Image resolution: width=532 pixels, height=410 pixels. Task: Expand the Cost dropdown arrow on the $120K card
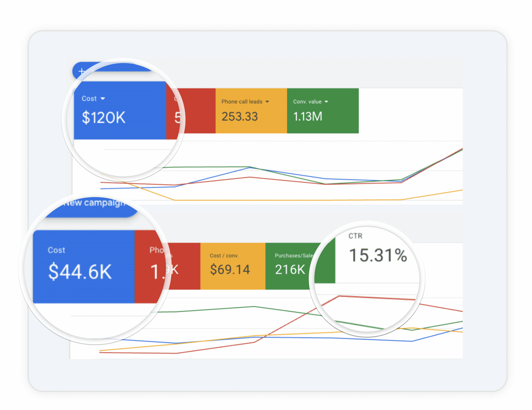(x=103, y=99)
